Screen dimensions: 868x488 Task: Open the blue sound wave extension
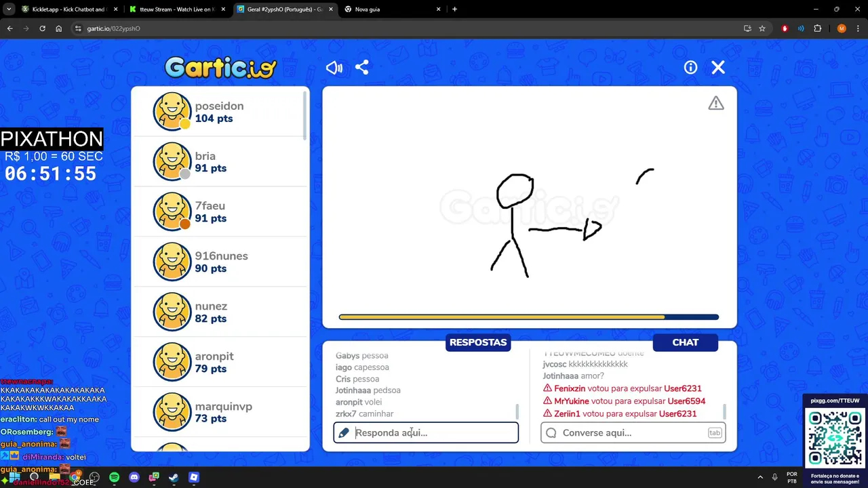(x=801, y=28)
